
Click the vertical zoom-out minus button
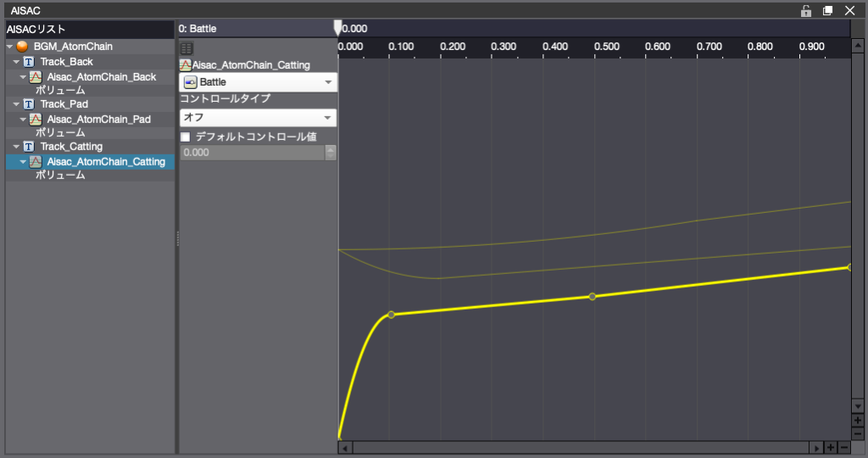[x=858, y=433]
